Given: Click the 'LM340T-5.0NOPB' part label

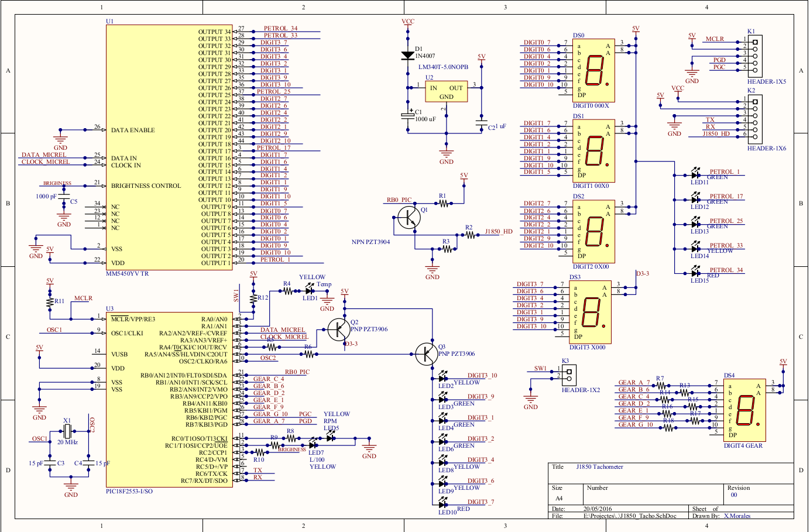Looking at the screenshot, I should click(x=443, y=67).
